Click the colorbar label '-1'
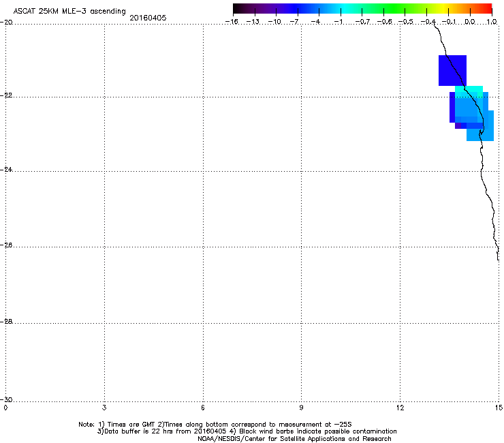Screen dimensions: 504x443 point(338,22)
